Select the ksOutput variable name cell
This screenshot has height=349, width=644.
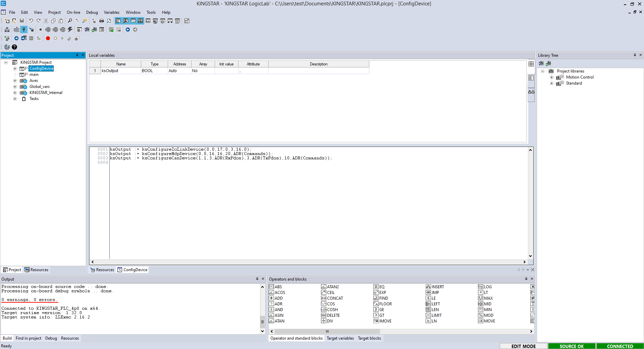pyautogui.click(x=121, y=71)
